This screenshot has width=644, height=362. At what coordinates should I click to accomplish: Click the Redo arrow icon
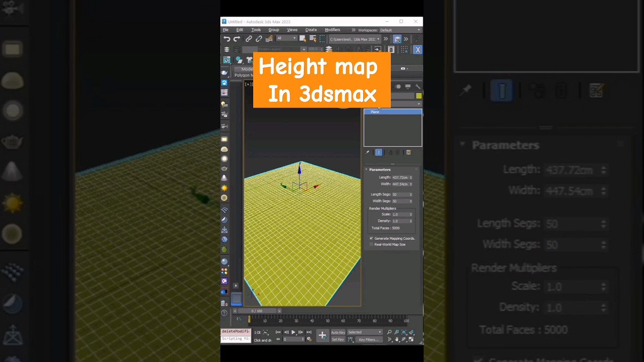pos(236,39)
